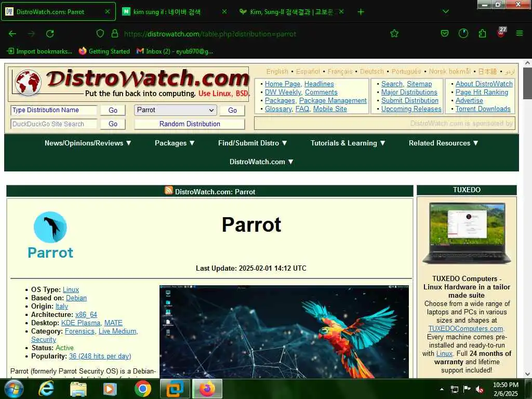Image resolution: width=532 pixels, height=399 pixels.
Task: Click Random Distribution button
Action: click(x=190, y=124)
